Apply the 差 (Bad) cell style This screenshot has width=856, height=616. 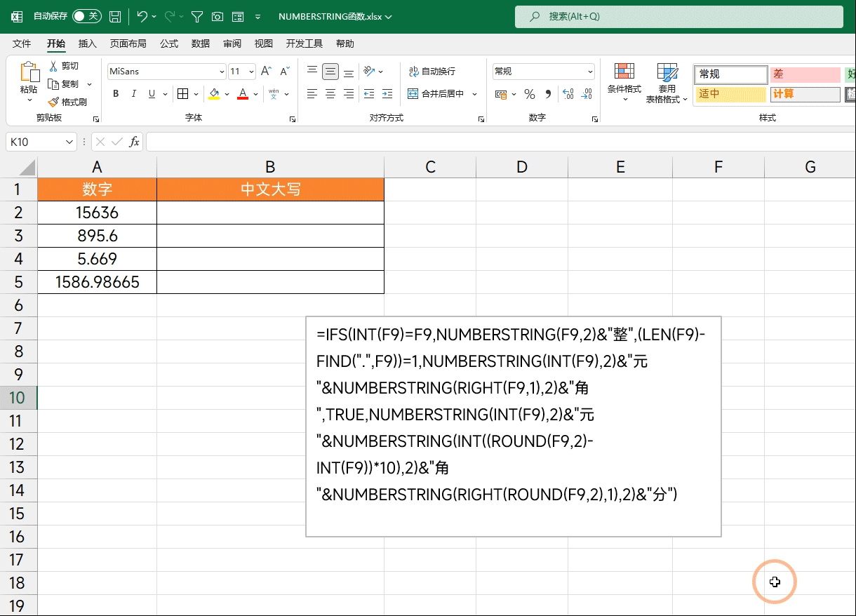[x=805, y=74]
